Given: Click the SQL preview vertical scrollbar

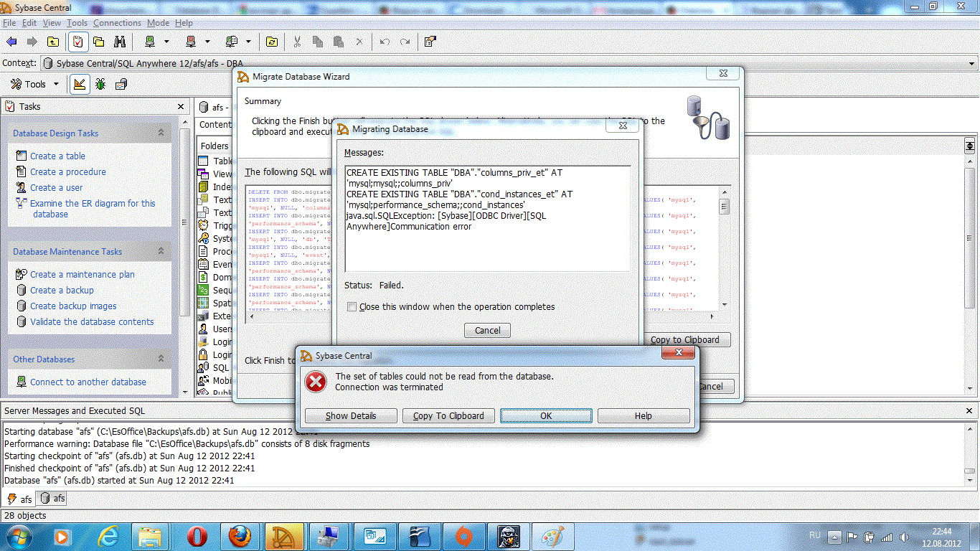Looking at the screenshot, I should (725, 248).
